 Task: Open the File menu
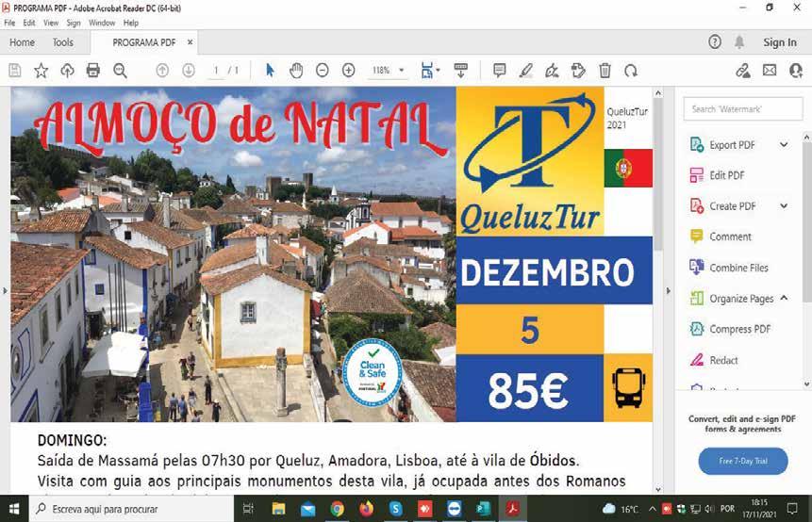(9, 23)
